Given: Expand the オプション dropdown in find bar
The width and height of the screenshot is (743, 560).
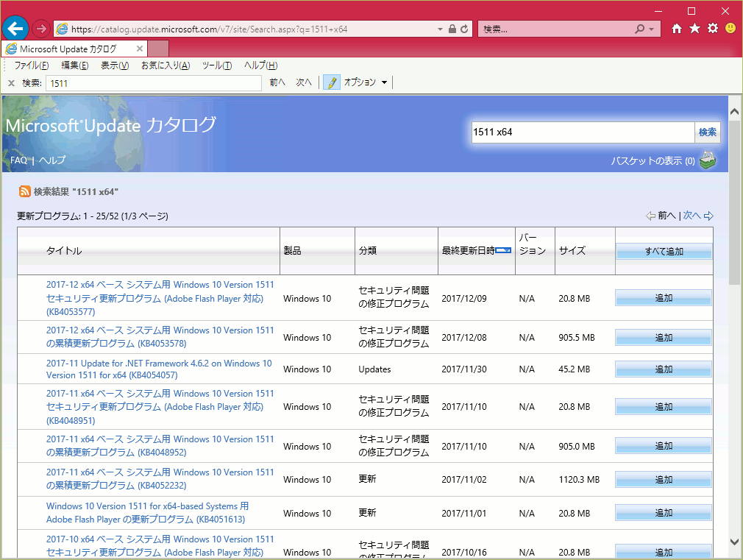Looking at the screenshot, I should pos(384,82).
